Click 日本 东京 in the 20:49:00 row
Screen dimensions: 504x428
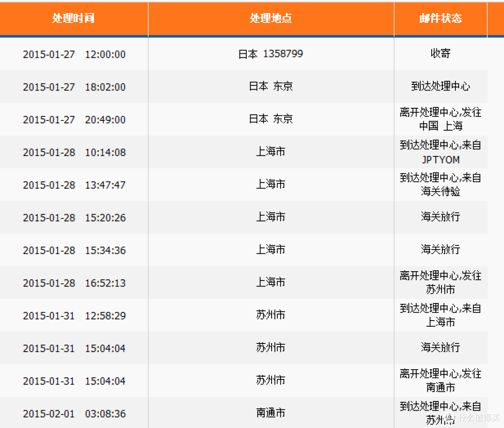click(x=271, y=119)
